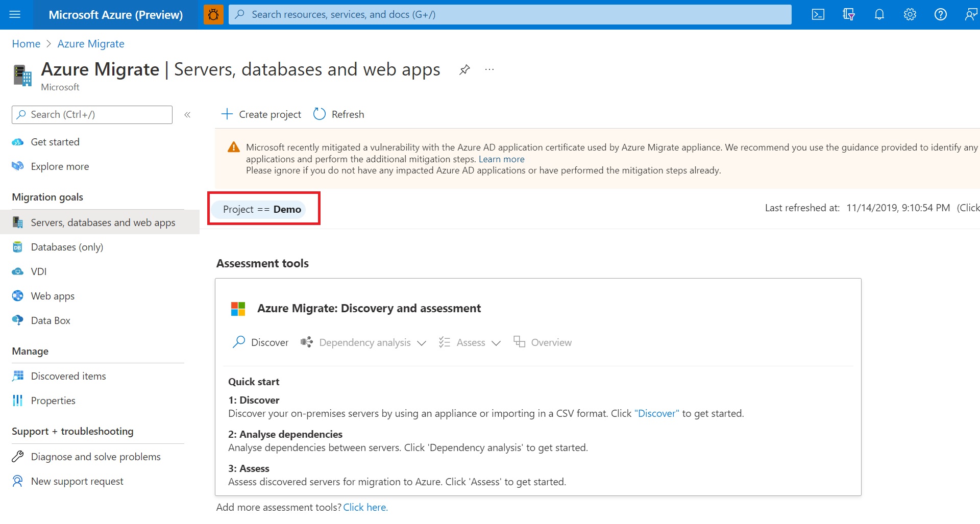The image size is (980, 524).
Task: Click the help question mark icon
Action: point(940,14)
